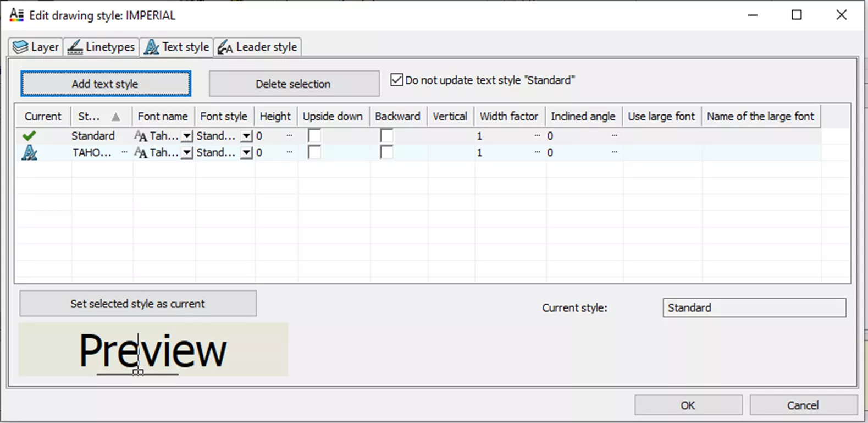The image size is (868, 423).
Task: Click the text style icon in TAHOMA row
Action: tap(29, 153)
